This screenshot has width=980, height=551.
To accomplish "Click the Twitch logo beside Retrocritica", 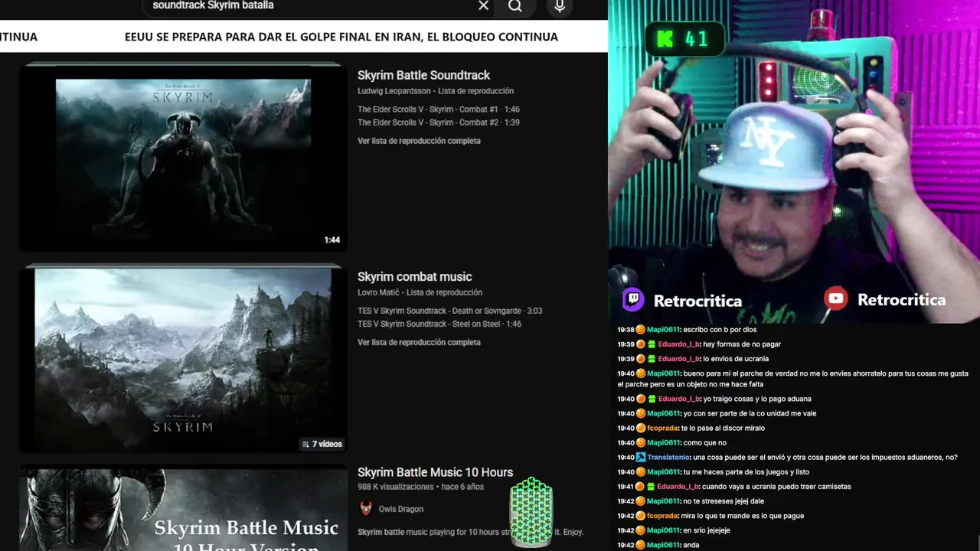I will pos(632,299).
